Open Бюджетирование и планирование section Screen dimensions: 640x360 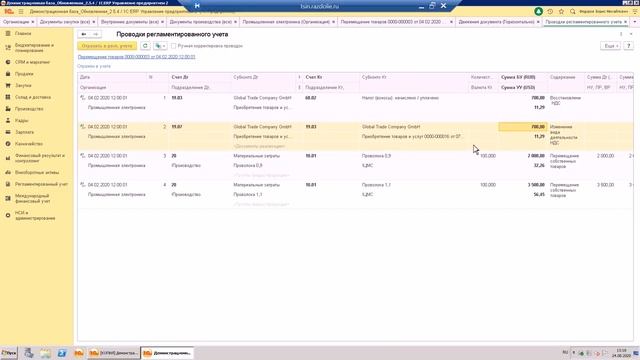click(x=34, y=47)
